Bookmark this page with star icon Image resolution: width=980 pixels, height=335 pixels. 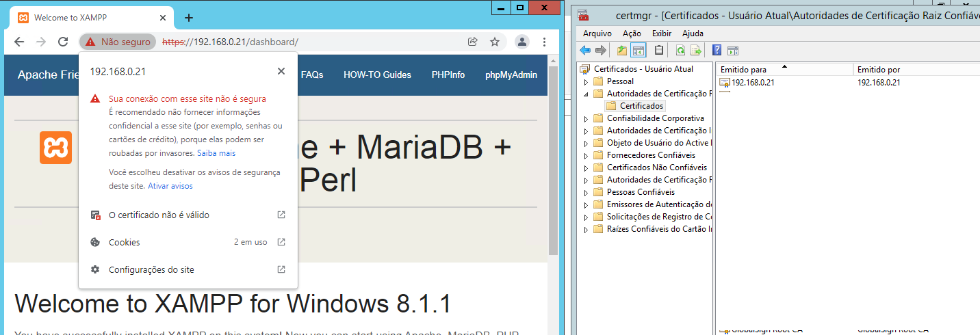(495, 42)
